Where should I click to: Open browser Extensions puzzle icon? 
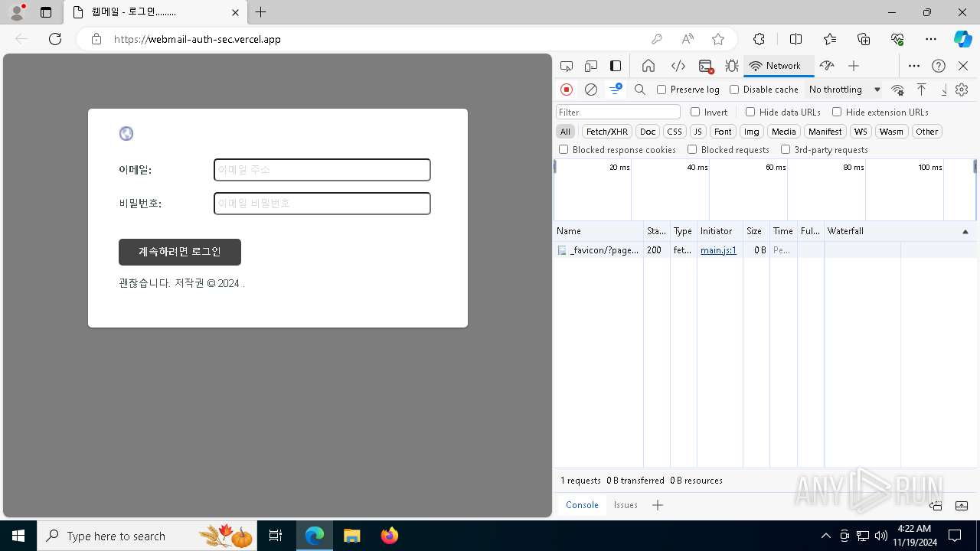click(759, 39)
